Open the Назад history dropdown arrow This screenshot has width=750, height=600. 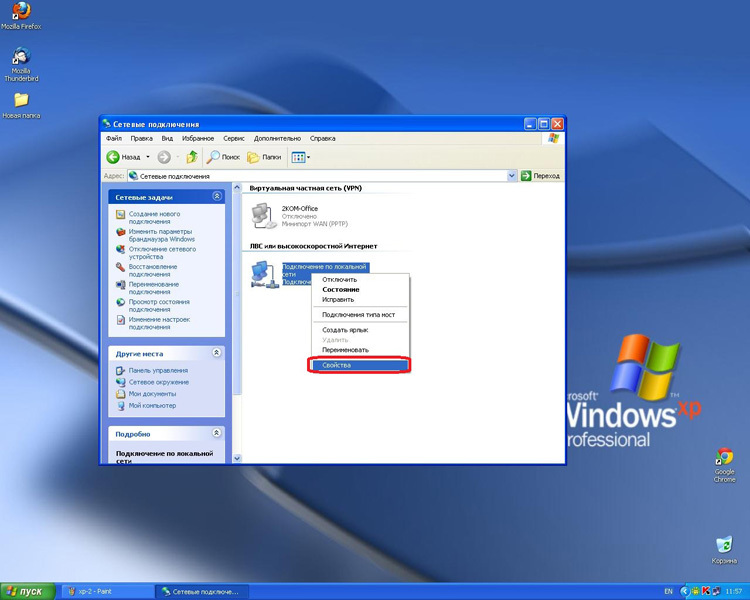pyautogui.click(x=148, y=157)
